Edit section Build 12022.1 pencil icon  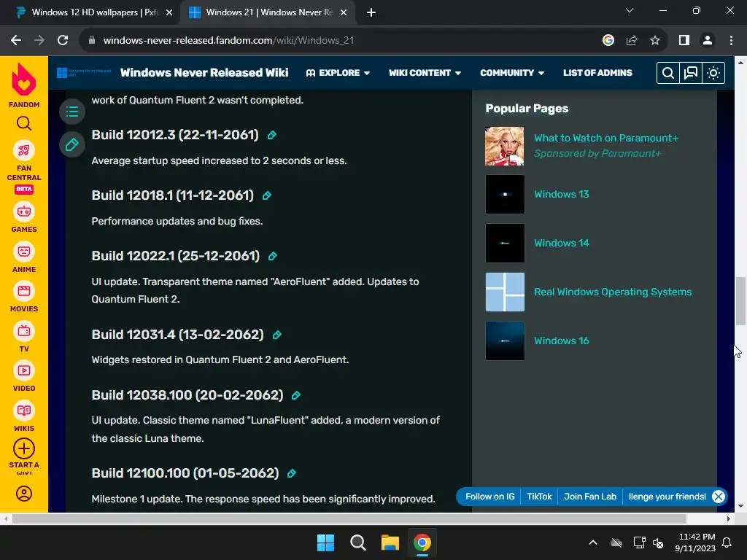[273, 256]
